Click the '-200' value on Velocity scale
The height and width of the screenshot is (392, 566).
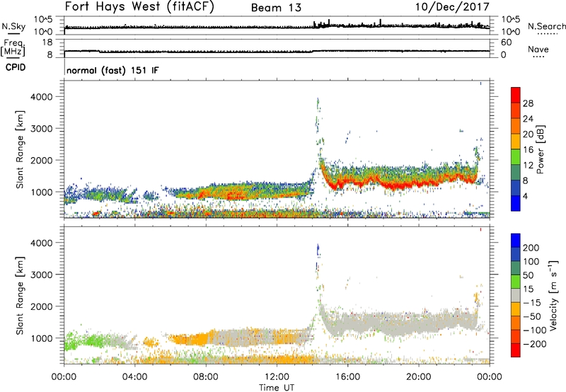click(535, 344)
